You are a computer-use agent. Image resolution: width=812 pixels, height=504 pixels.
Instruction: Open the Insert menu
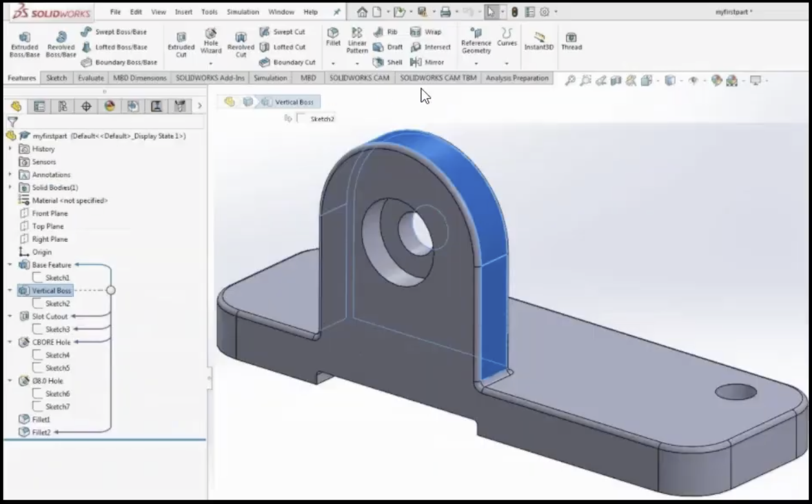pos(184,12)
